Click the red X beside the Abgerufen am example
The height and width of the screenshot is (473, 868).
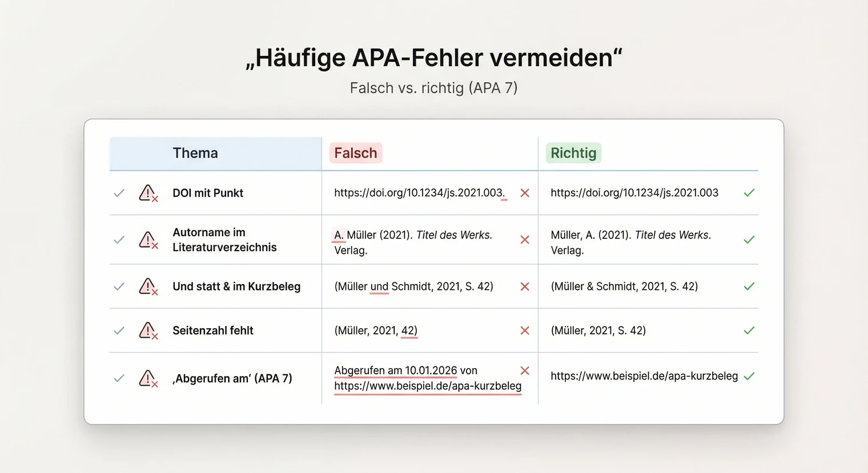pos(524,370)
